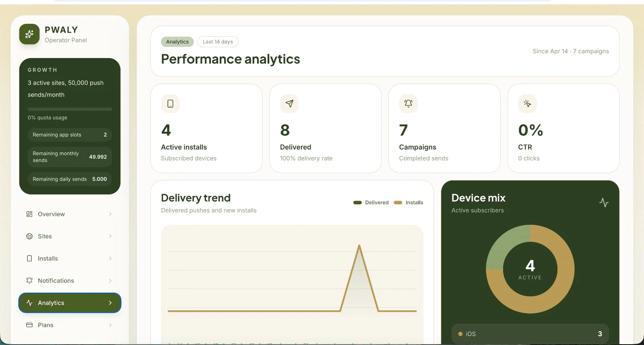Toggle the Installs legend swatch
This screenshot has width=644, height=345.
(398, 203)
